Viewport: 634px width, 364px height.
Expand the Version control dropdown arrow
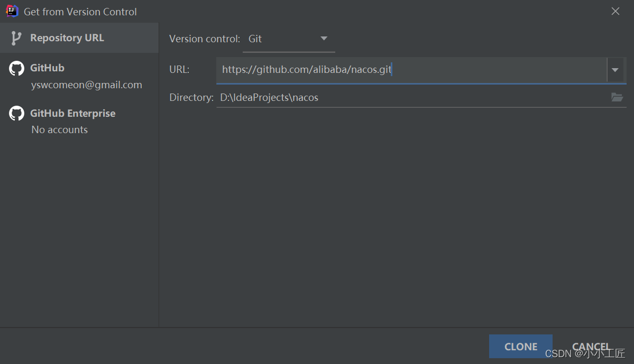point(324,39)
